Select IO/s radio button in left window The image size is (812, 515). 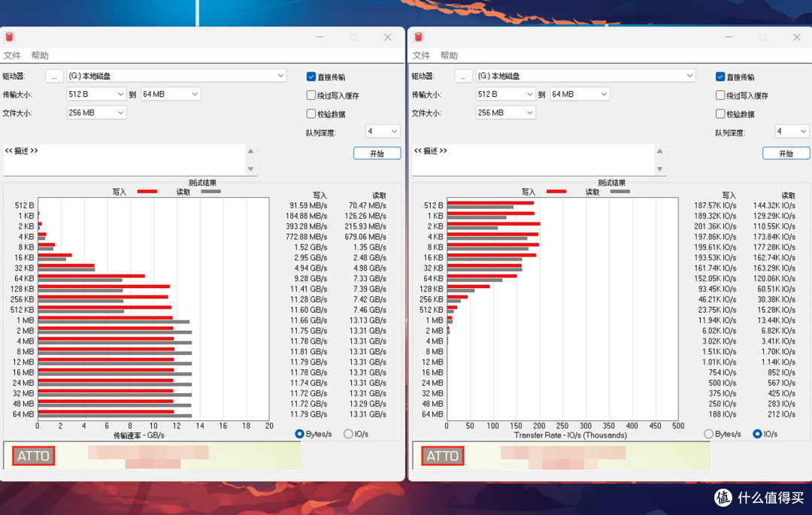pos(349,434)
